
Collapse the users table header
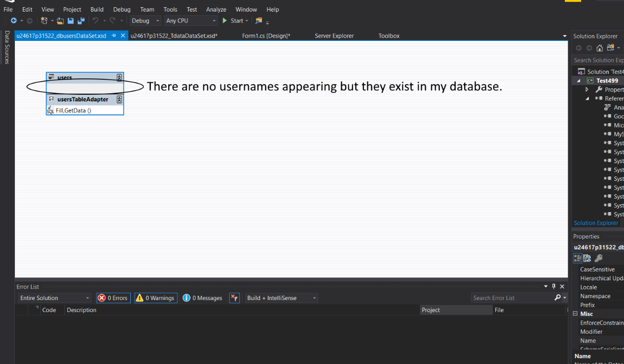click(119, 77)
